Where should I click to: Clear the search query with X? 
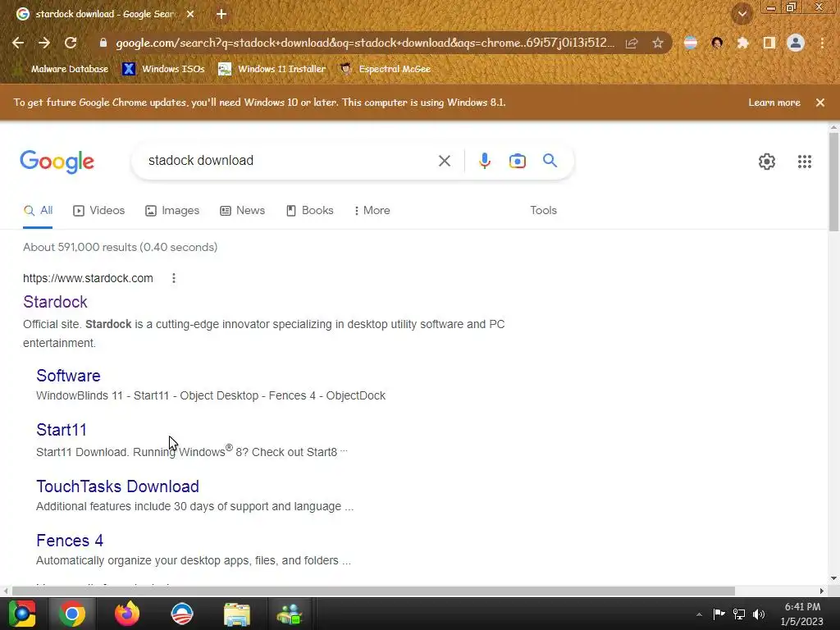click(444, 161)
